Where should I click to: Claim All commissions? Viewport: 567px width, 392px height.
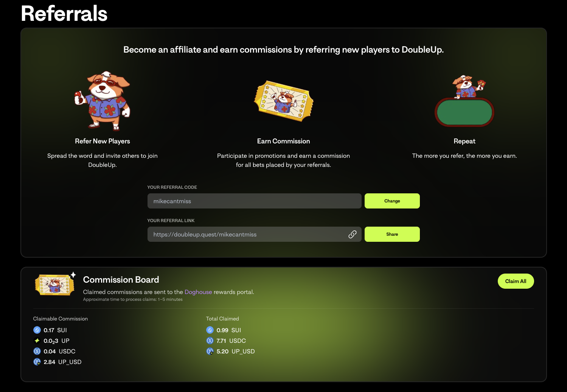(516, 281)
